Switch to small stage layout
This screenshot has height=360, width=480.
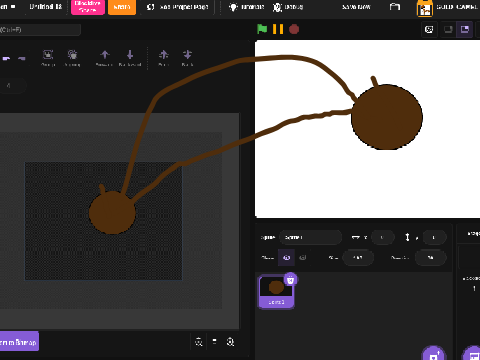click(x=448, y=30)
